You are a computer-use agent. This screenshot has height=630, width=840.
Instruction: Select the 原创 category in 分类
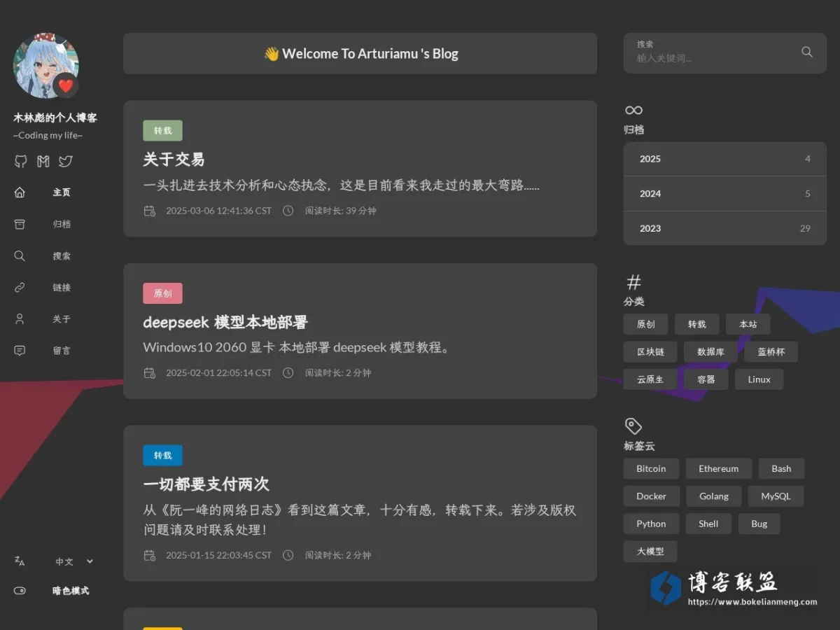[x=646, y=324]
